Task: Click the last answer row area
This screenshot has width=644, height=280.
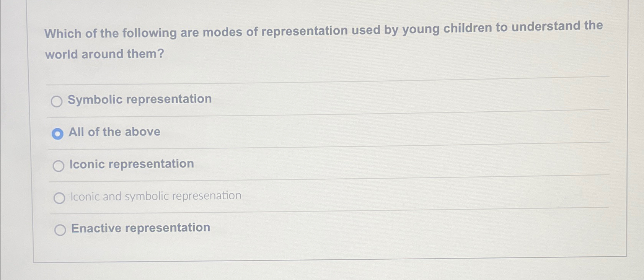Action: [268, 229]
